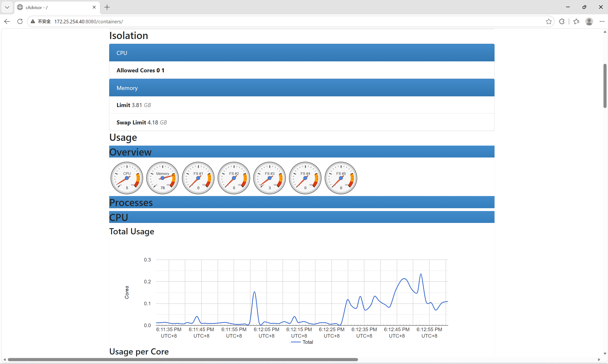Click the Total Usage heading
Screen dimensions: 608x364
click(132, 231)
